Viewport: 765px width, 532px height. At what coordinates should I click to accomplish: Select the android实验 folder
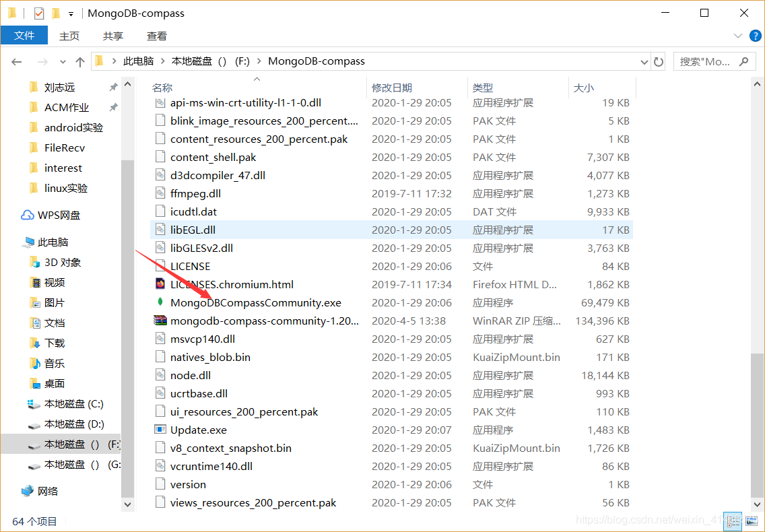pos(73,127)
